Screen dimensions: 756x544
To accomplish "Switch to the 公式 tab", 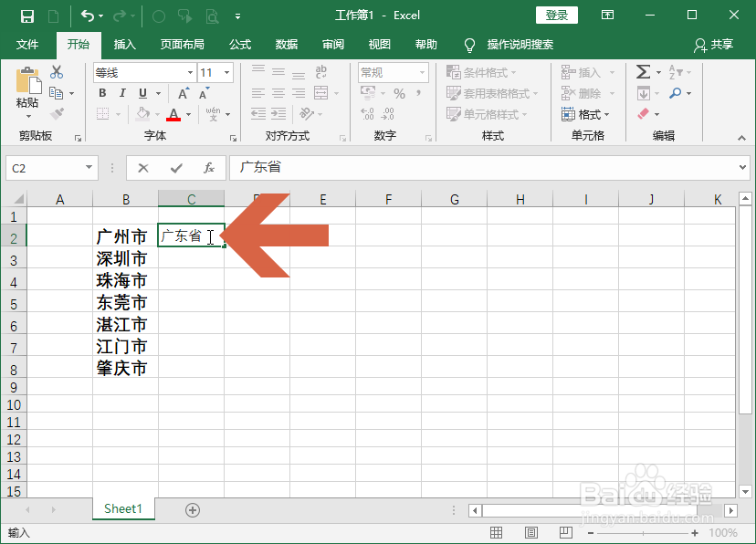I will [240, 45].
